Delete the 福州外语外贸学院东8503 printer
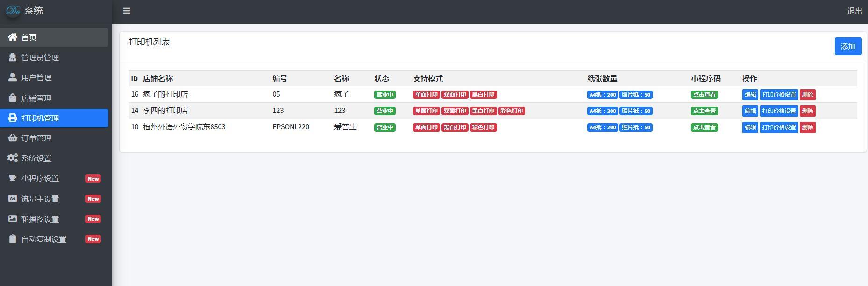This screenshot has width=868, height=286. [x=807, y=127]
